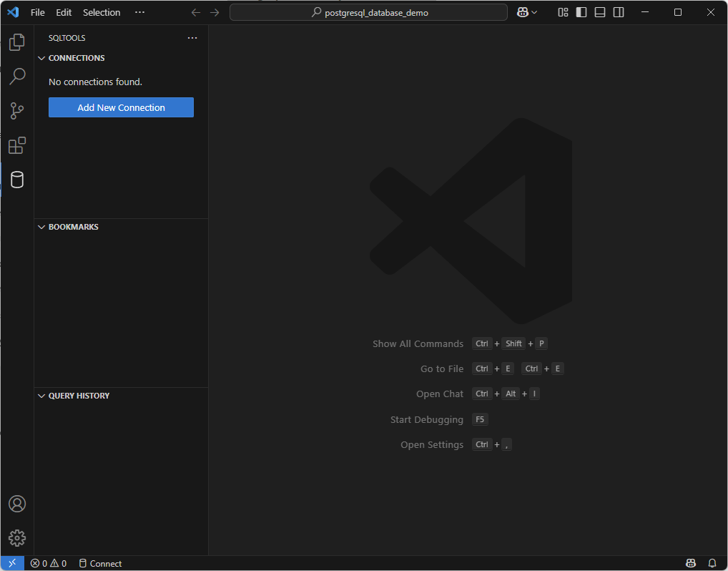This screenshot has width=728, height=571.
Task: Open the Source Control view
Action: (17, 111)
